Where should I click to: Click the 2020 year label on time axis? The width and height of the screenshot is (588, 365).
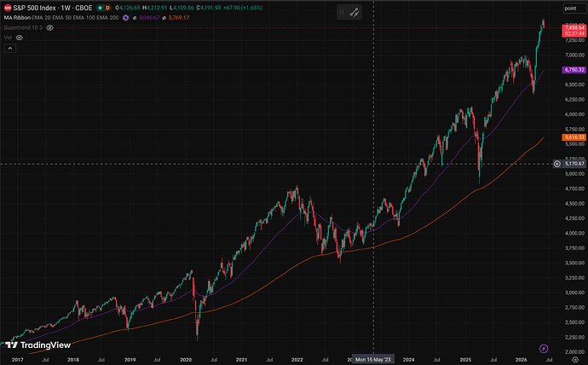[x=186, y=360]
